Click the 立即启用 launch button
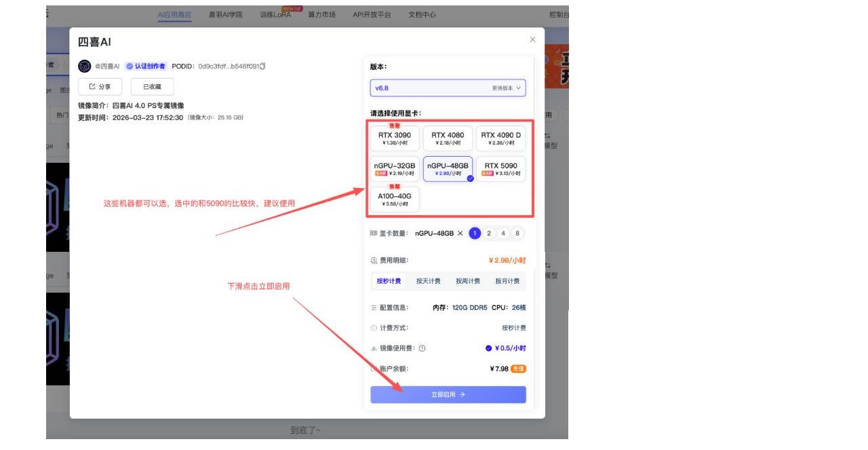868x450 pixels. 448,394
